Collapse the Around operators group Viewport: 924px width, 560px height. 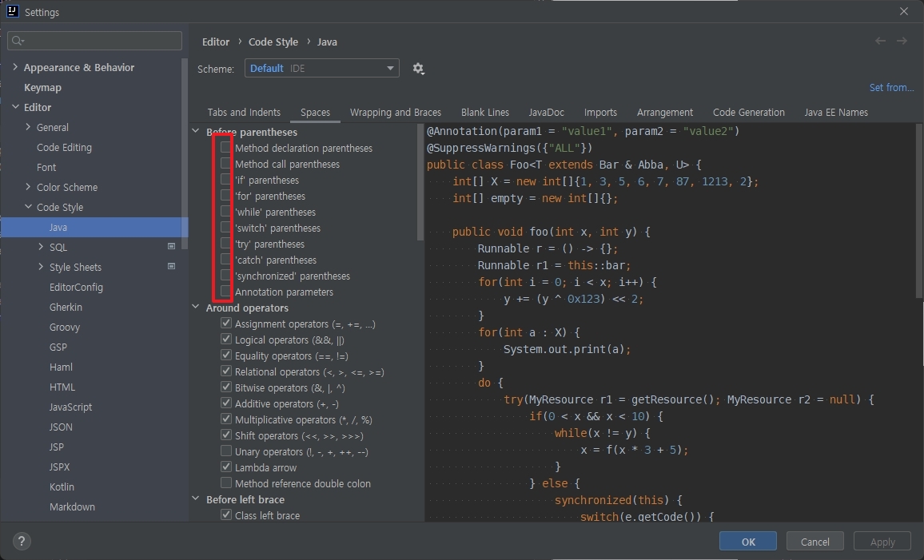(x=196, y=307)
